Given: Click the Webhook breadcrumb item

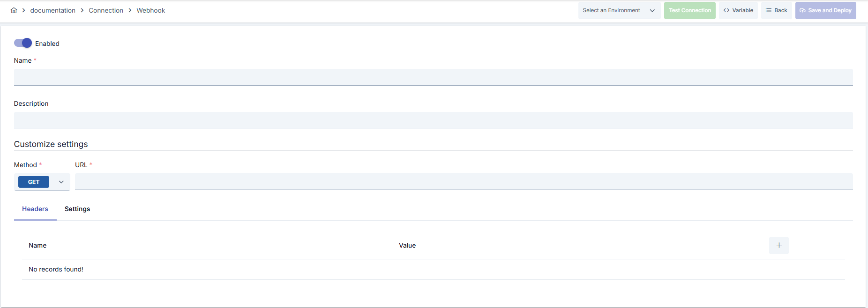Looking at the screenshot, I should (150, 10).
